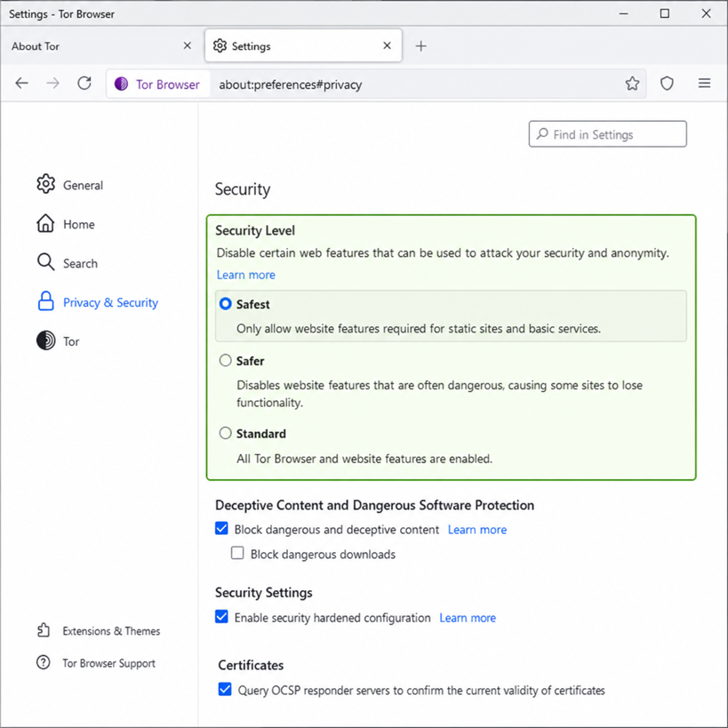728x728 pixels.
Task: Click the General gear icon in the sidebar
Action: (x=45, y=184)
